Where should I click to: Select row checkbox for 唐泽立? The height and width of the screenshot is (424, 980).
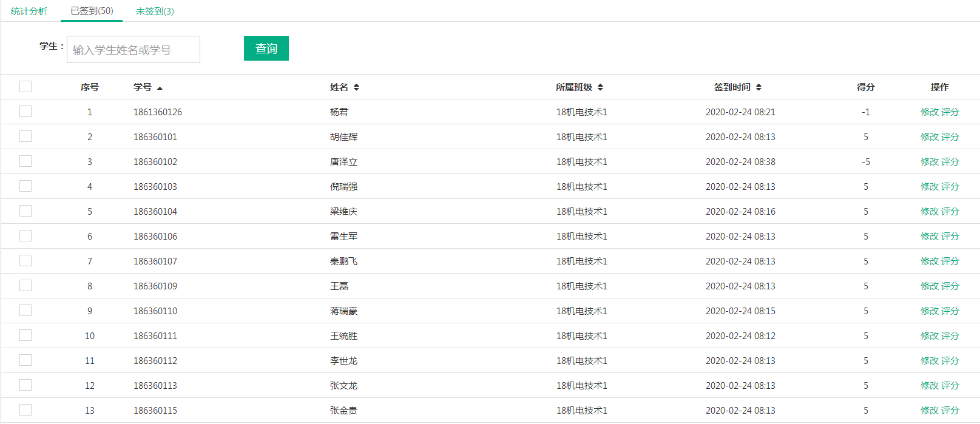[25, 161]
